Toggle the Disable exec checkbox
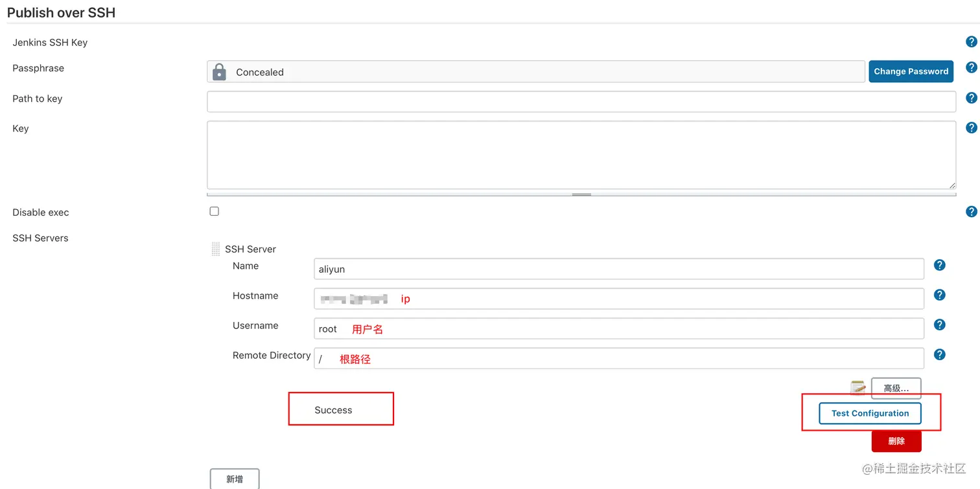The height and width of the screenshot is (489, 980). tap(215, 211)
